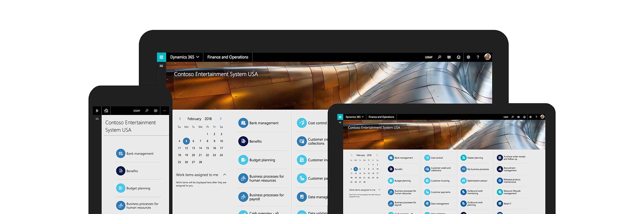The width and height of the screenshot is (644, 214).
Task: Click the help question mark on large tablet
Action: tap(478, 57)
